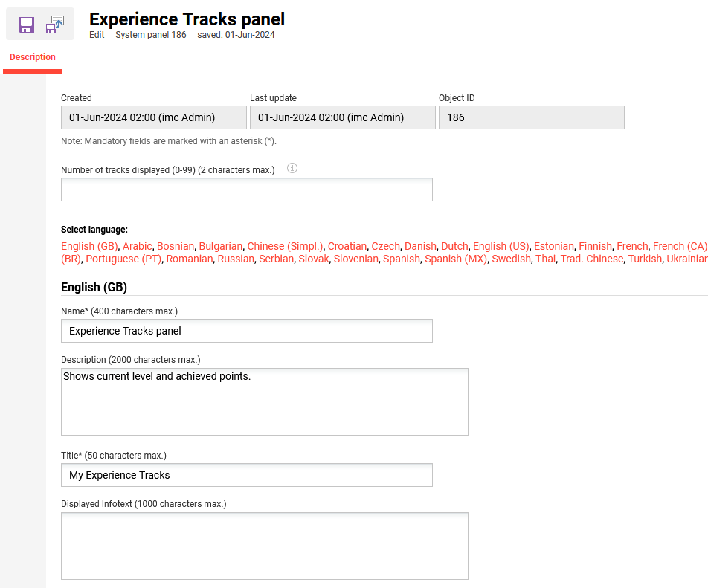Jump to Spanish (MX) language
This screenshot has width=708, height=588.
point(455,259)
